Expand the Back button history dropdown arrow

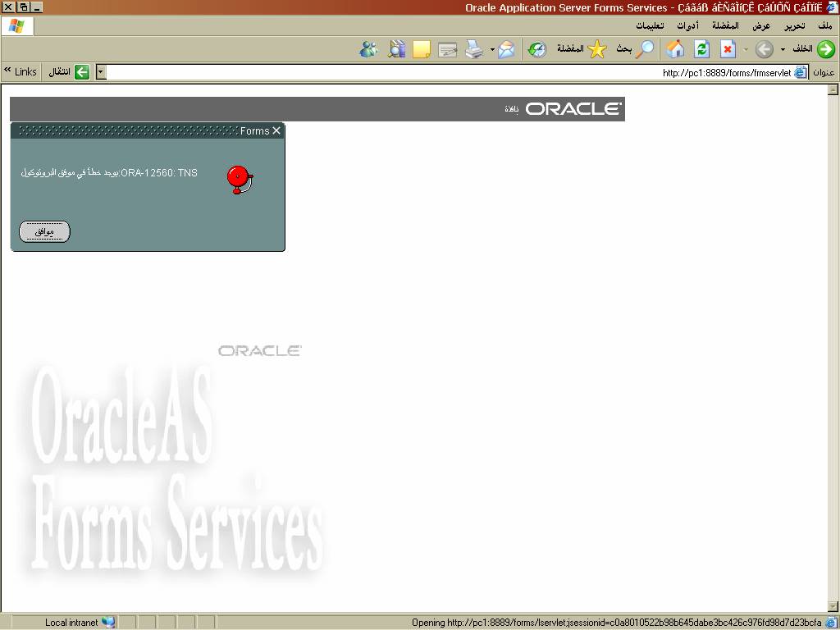pos(783,49)
